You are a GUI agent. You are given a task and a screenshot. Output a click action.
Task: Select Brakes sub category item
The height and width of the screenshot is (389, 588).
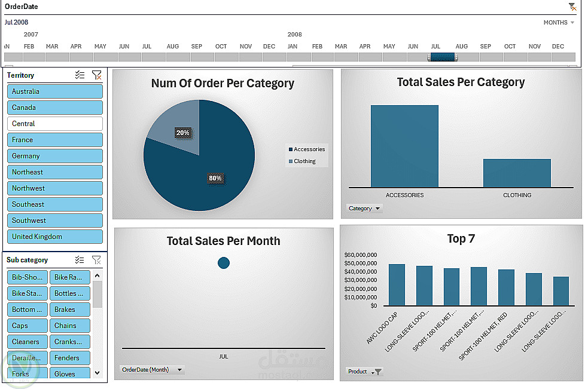pyautogui.click(x=70, y=310)
